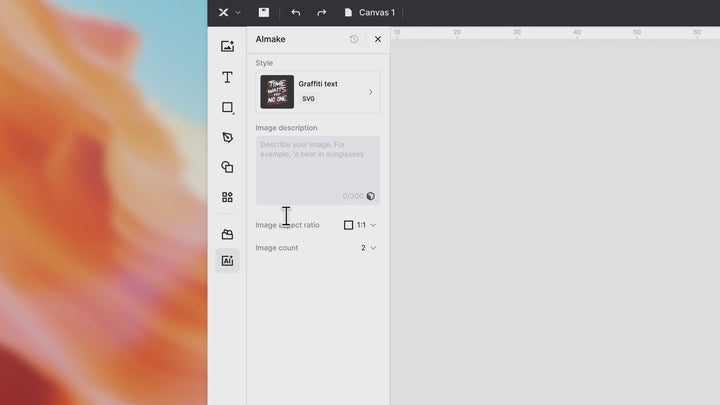Screen dimensions: 720x405
Task: Select the Rectangle shape tool
Action: [227, 107]
